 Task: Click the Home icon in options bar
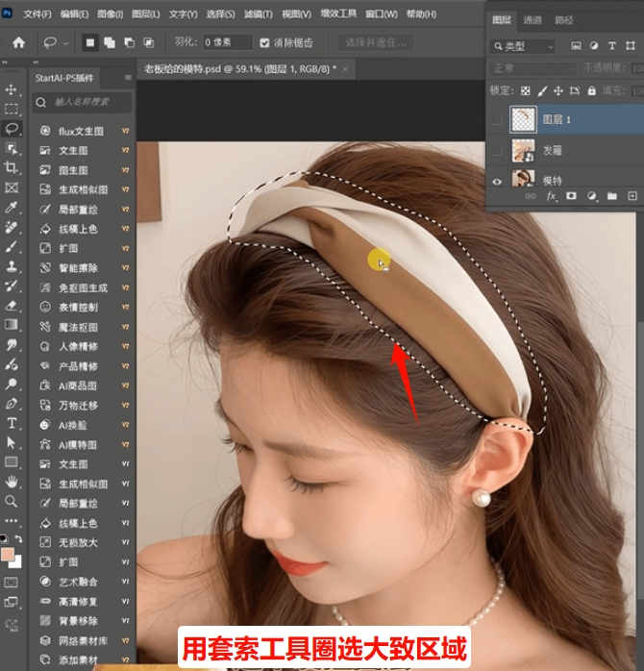(x=18, y=42)
